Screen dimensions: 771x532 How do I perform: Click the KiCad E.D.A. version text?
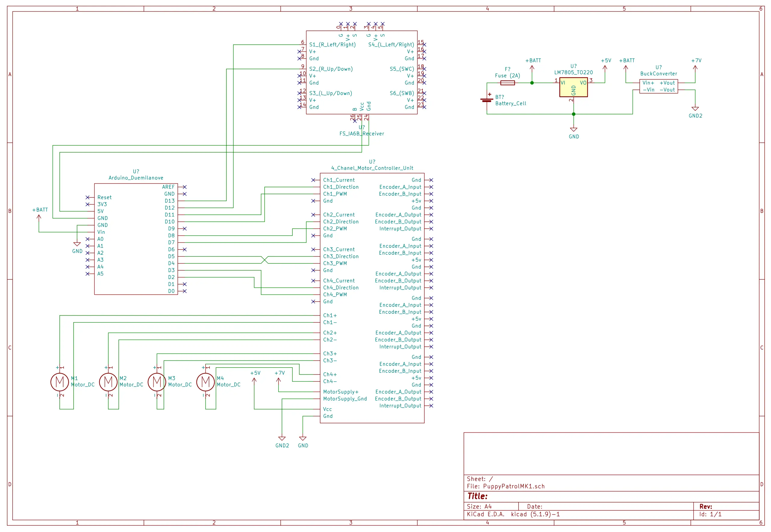click(513, 514)
